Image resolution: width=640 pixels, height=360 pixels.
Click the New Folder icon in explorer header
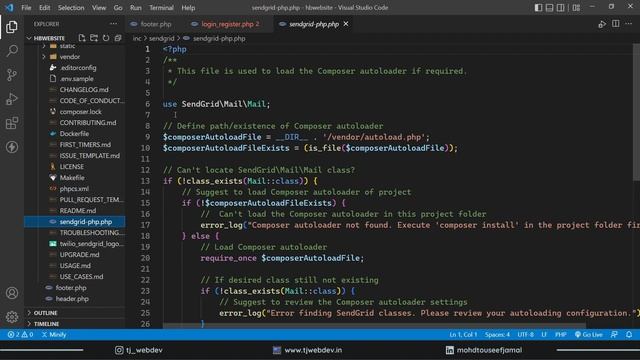tap(94, 38)
